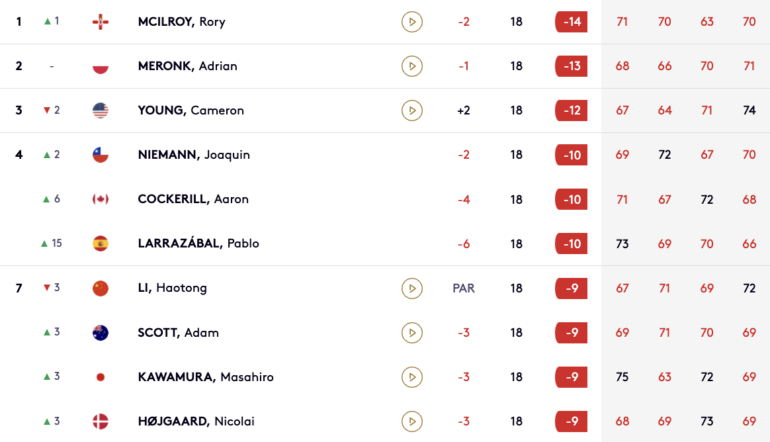Play Rory McIlroy's video highlights
Image resolution: width=770 pixels, height=442 pixels.
click(412, 22)
